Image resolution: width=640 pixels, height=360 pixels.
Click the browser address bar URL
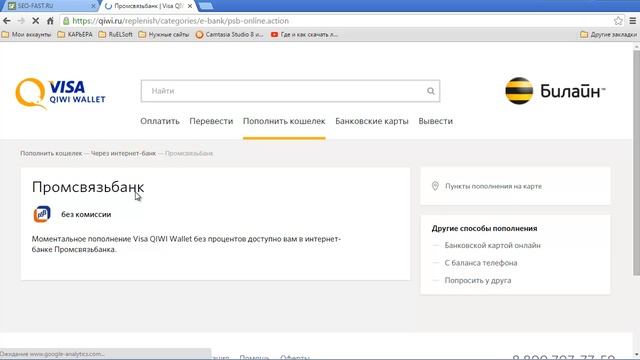pos(180,20)
